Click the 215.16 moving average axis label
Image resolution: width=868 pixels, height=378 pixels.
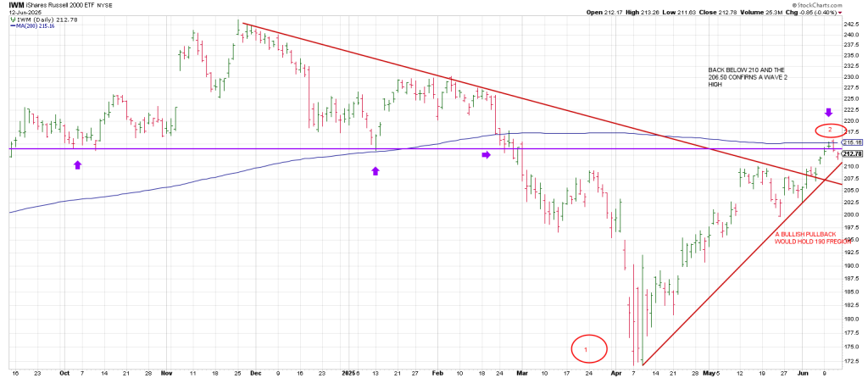pos(853,143)
